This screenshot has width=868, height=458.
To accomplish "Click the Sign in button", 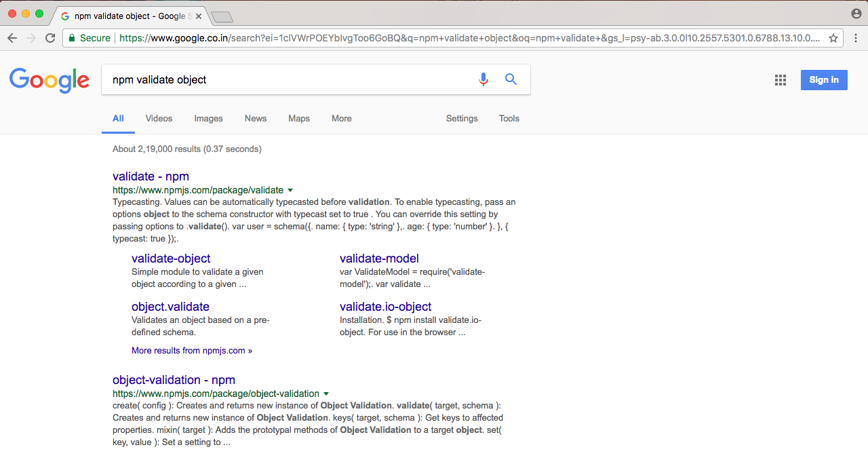I will (824, 80).
